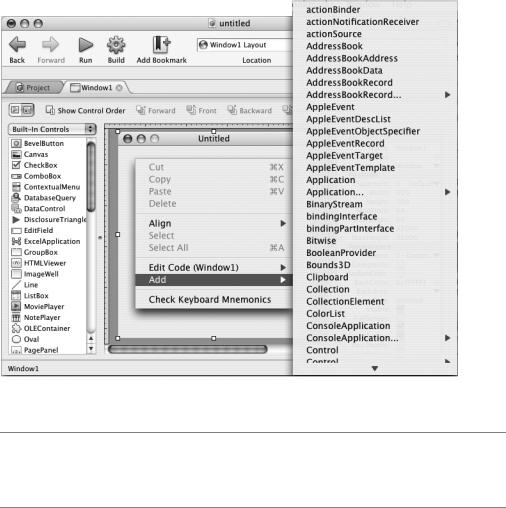Select the GroupBox control icon

pos(16,252)
